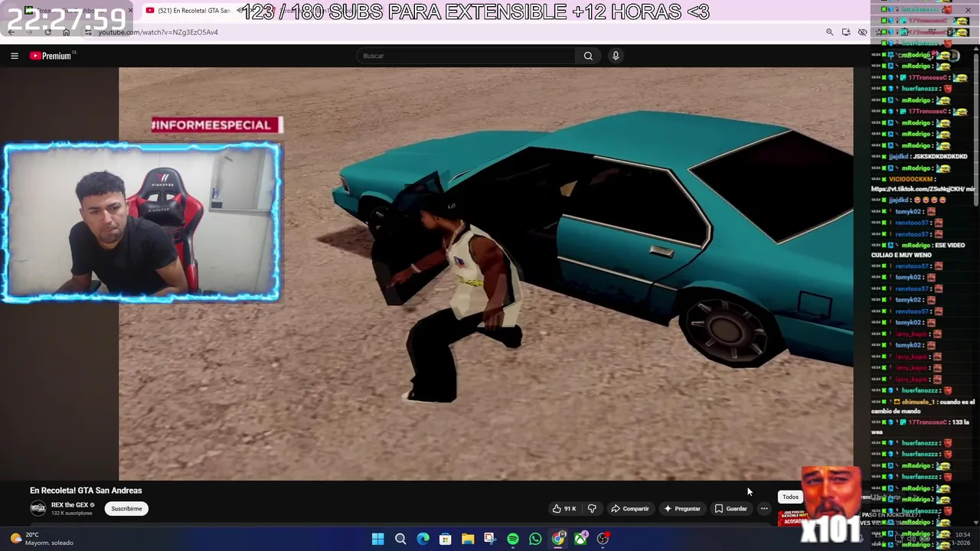
Task: Focus the Buscar search field
Action: pos(465,56)
